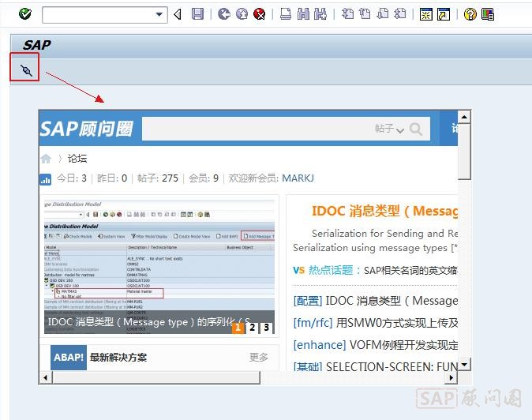Click the Find binoculars icon

click(303, 14)
